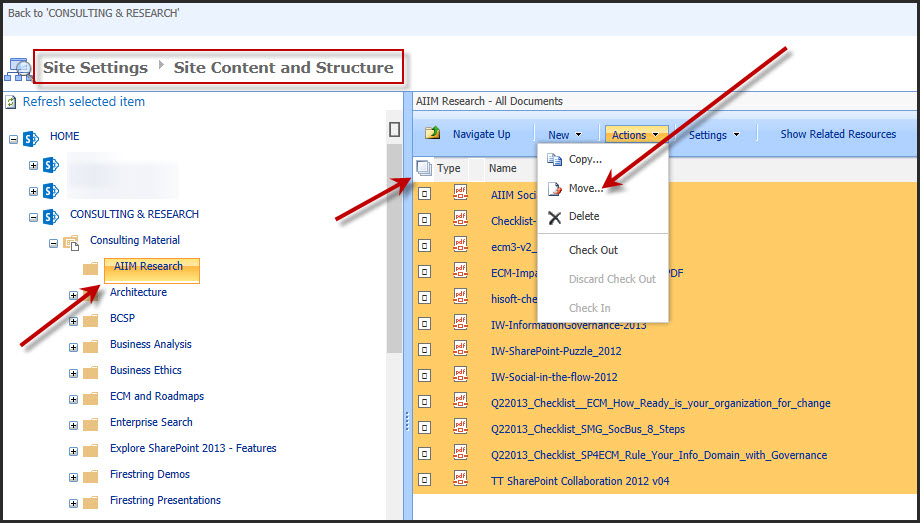This screenshot has width=920, height=523.
Task: Uncheck the TT SharePoint Collaboration 2012 row
Action: (x=424, y=480)
